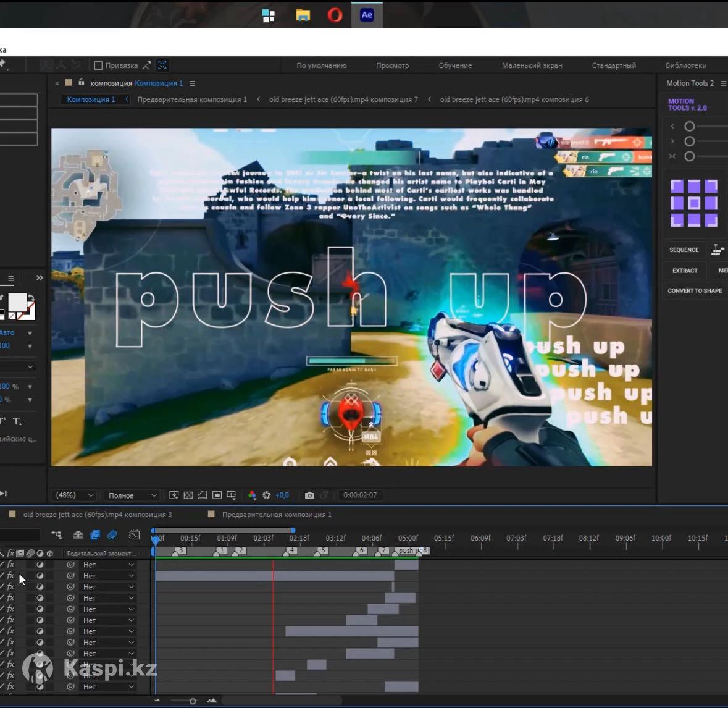Click the +0,0 exposure value
The image size is (728, 708).
(x=282, y=495)
